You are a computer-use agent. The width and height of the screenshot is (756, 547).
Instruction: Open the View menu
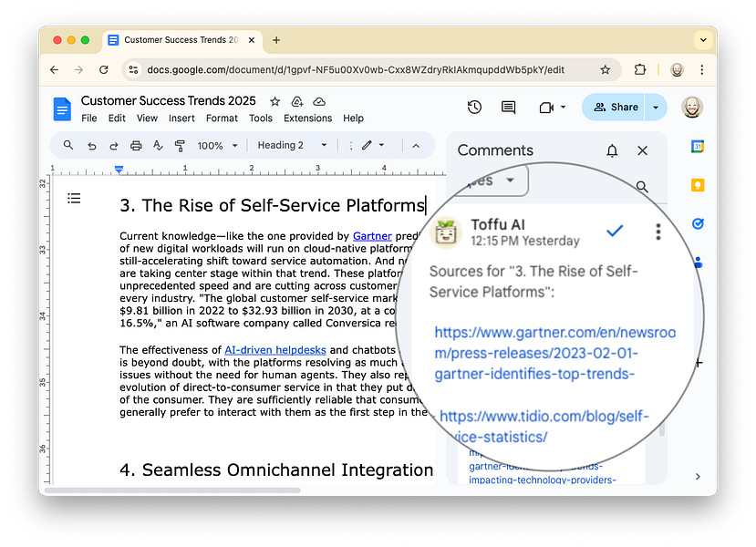click(147, 119)
